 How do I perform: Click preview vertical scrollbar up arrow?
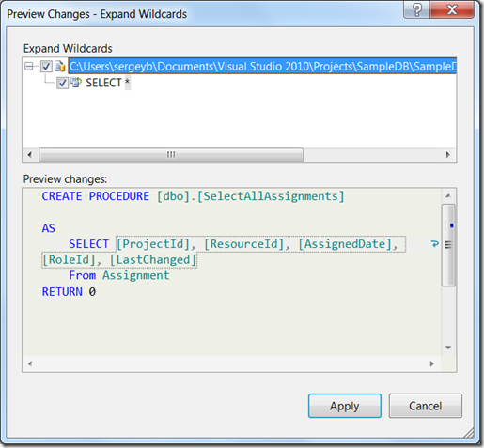tap(448, 196)
